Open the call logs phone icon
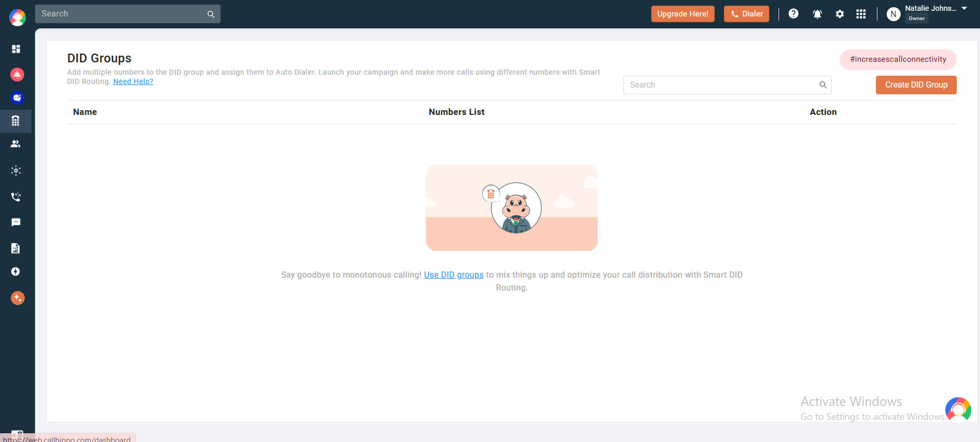 coord(16,197)
